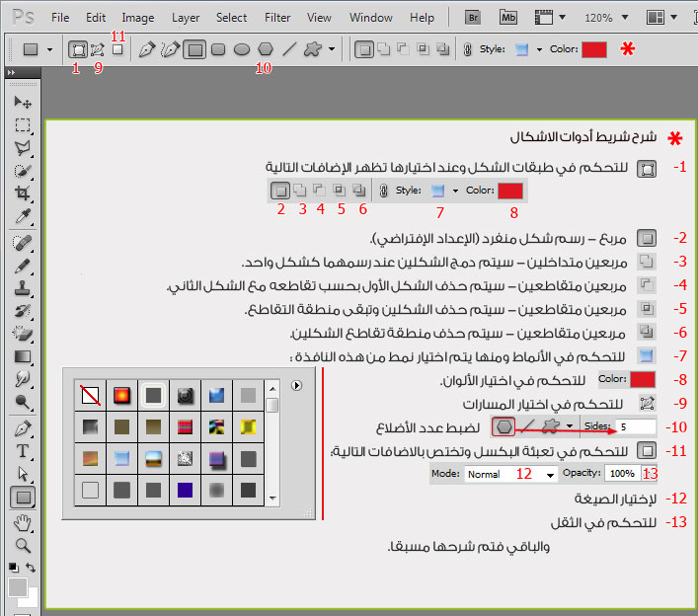Screen dimensions: 698x616
Task: Select the Pencil tool in the tools panel
Action: point(23,267)
